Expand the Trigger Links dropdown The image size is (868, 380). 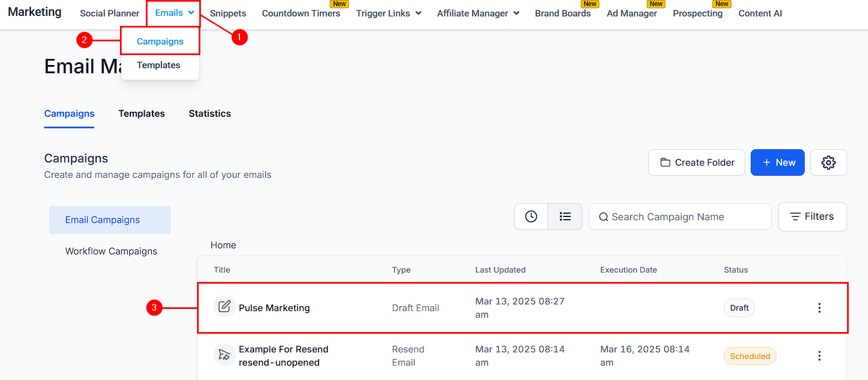(389, 13)
